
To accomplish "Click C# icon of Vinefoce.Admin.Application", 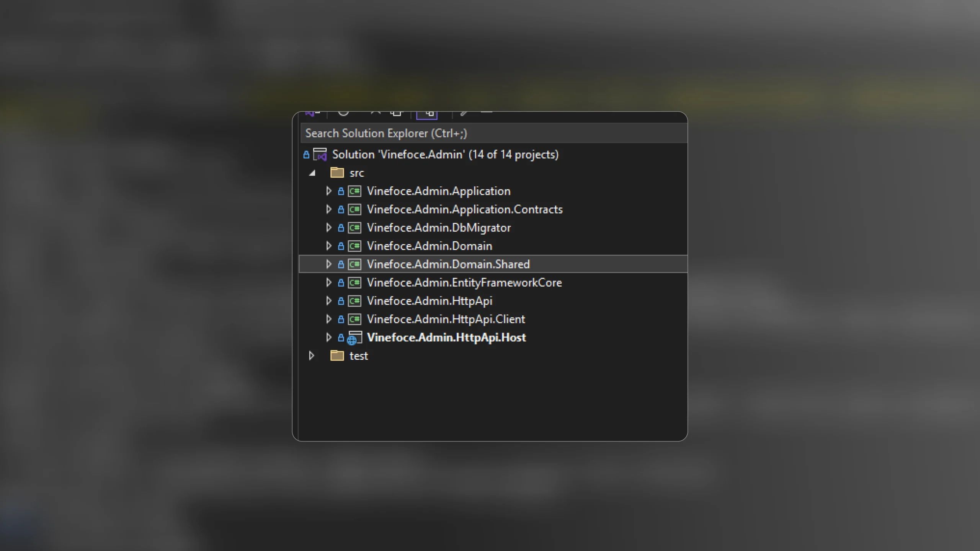I will tap(354, 191).
